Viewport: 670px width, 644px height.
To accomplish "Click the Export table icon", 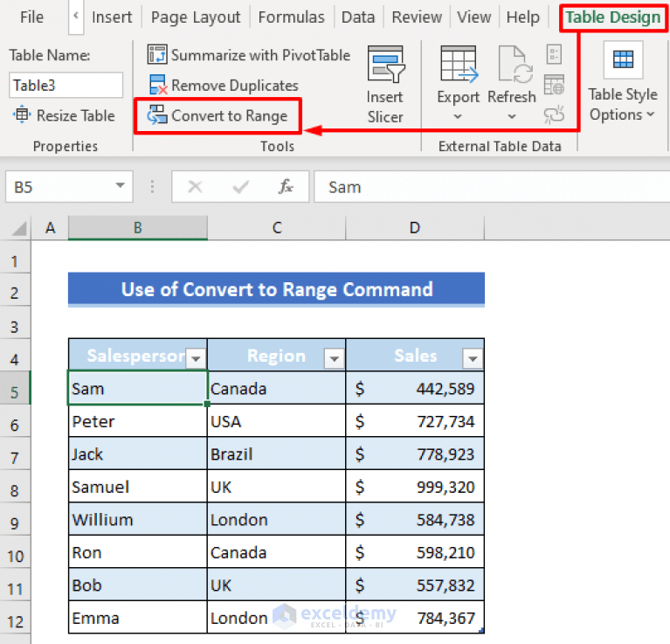I will point(459,64).
